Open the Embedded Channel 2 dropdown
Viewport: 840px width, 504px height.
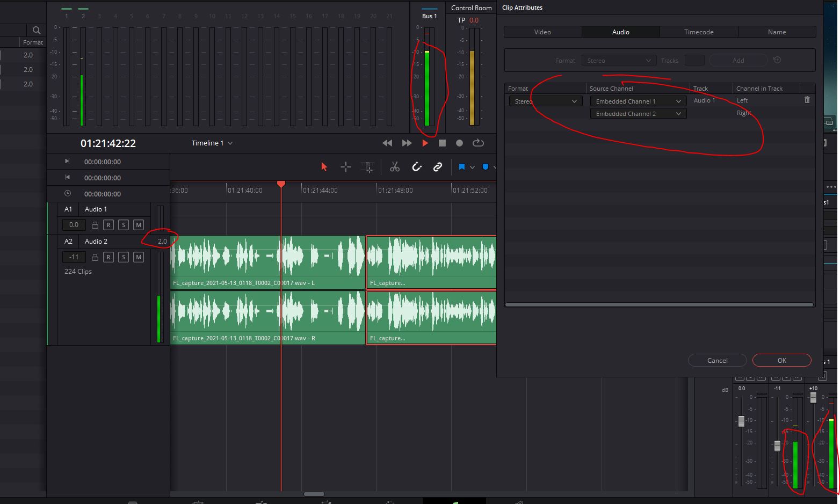(x=638, y=114)
